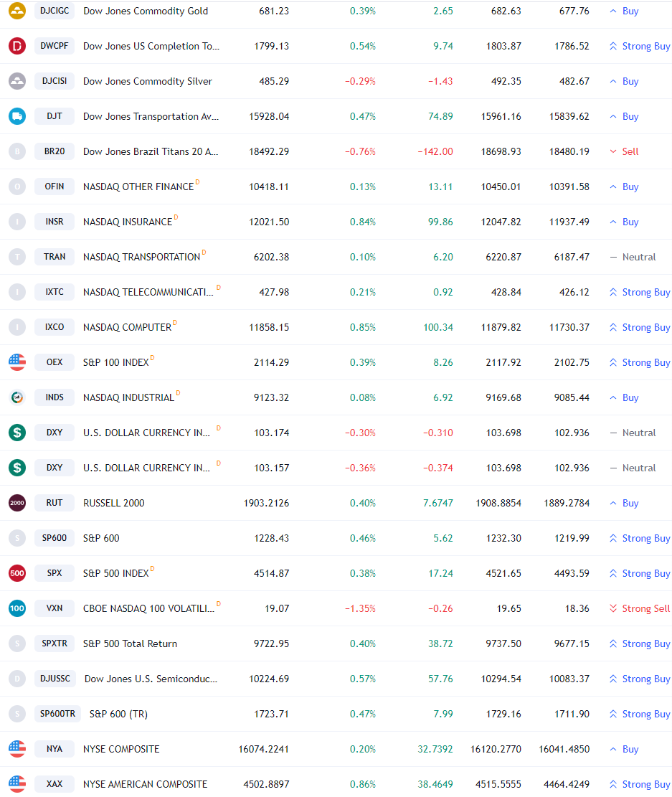
Task: Click the INSR placeholder logo icon
Action: (x=17, y=222)
